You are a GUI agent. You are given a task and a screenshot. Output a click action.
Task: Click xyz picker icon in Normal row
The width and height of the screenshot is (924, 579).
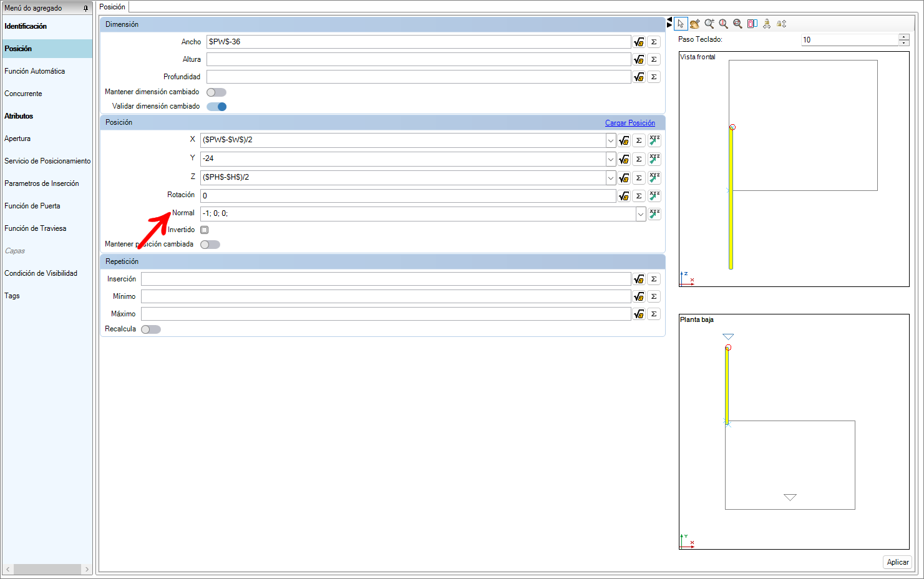[x=654, y=214]
